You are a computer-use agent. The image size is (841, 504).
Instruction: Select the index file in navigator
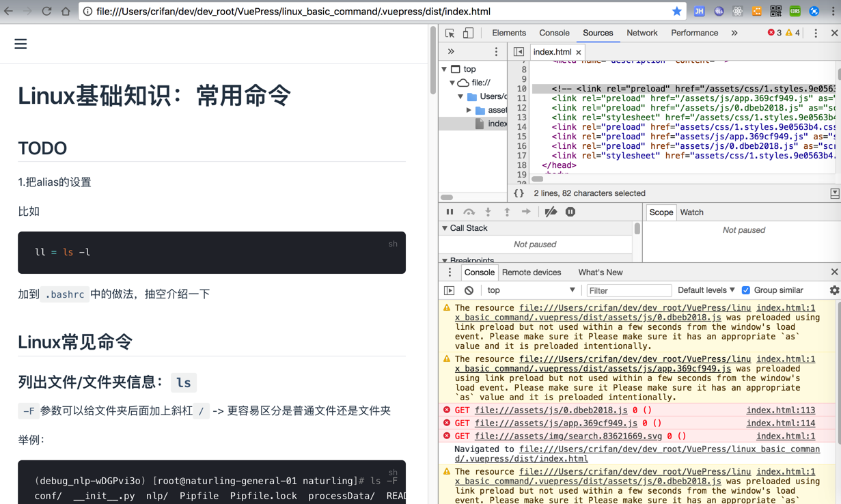(x=491, y=124)
